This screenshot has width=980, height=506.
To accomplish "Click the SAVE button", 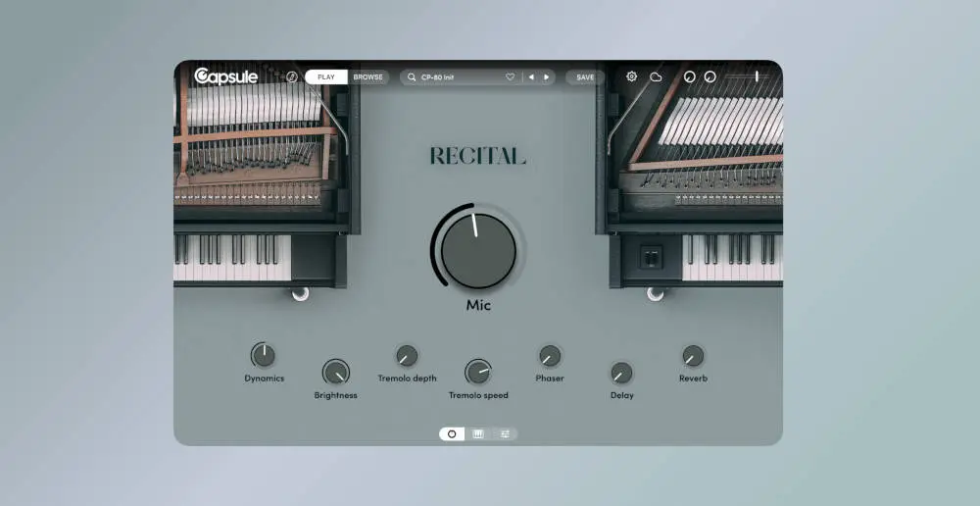I will [x=585, y=76].
